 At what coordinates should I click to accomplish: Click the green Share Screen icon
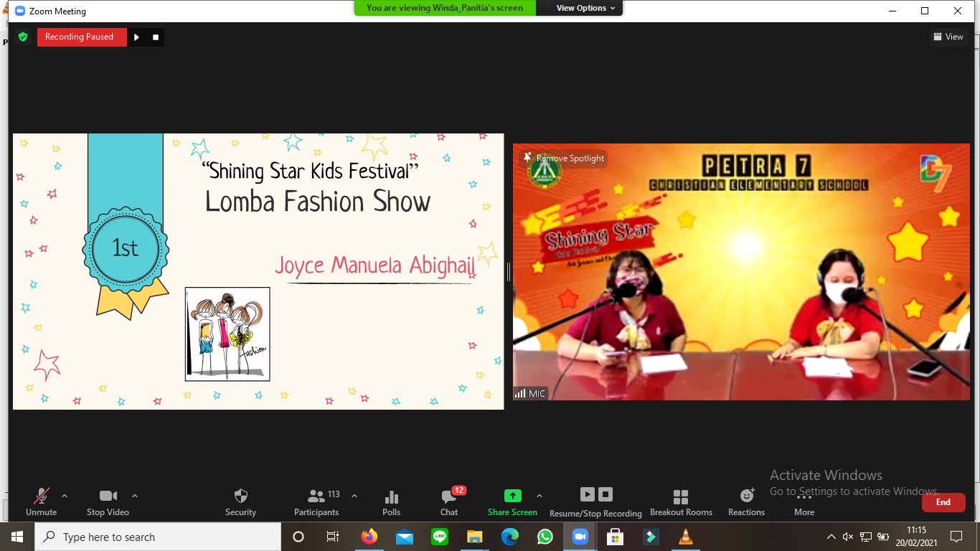point(512,496)
